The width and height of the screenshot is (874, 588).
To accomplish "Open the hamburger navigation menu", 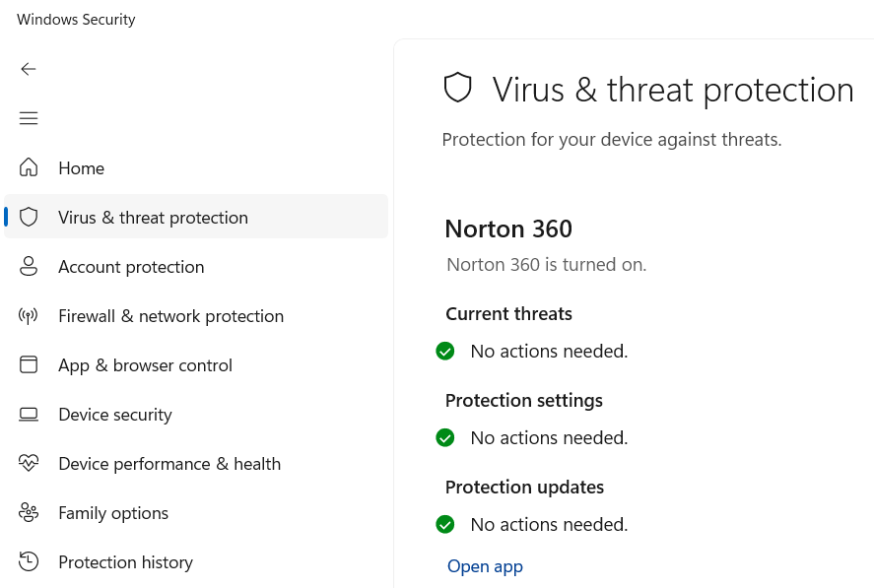I will tap(29, 118).
